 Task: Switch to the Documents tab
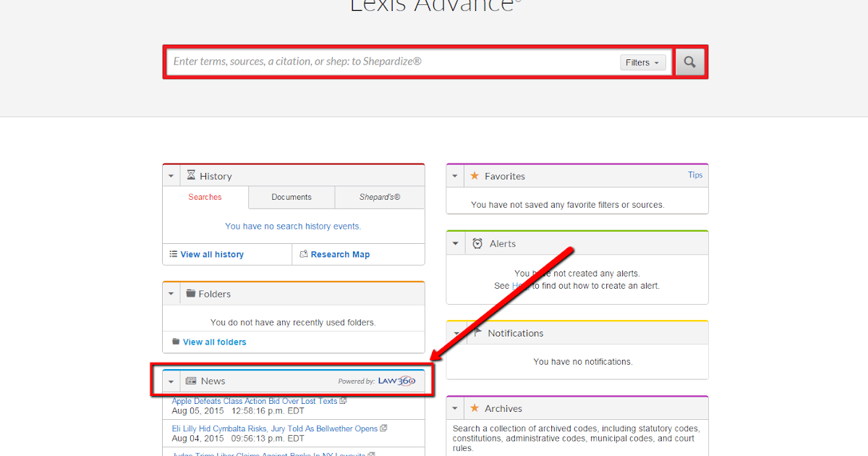coord(292,197)
